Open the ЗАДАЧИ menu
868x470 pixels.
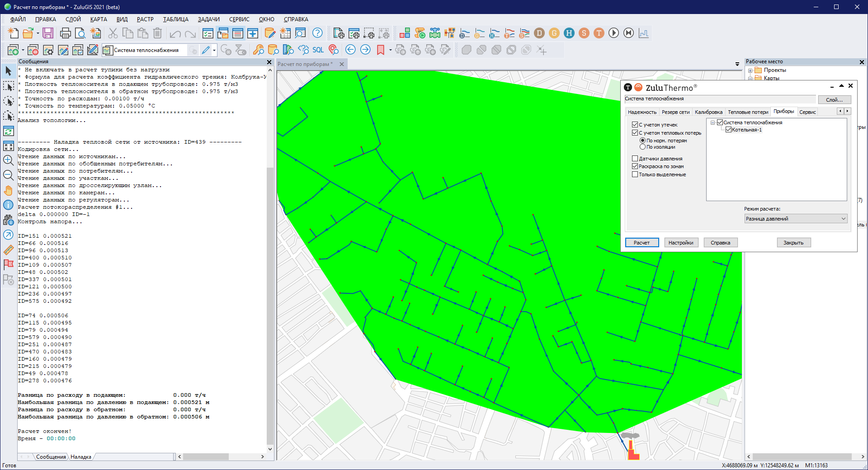click(208, 19)
